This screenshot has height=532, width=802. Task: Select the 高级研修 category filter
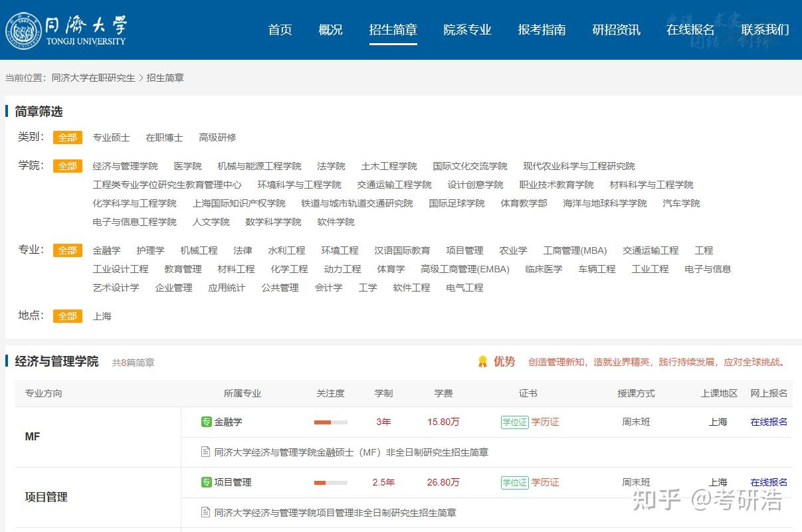217,137
